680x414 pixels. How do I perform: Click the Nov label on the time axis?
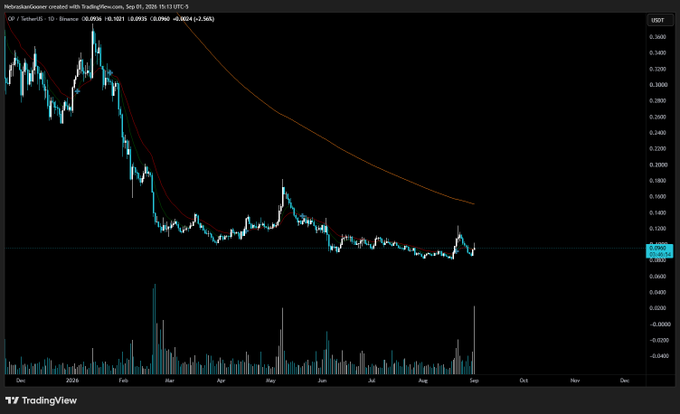coord(575,381)
